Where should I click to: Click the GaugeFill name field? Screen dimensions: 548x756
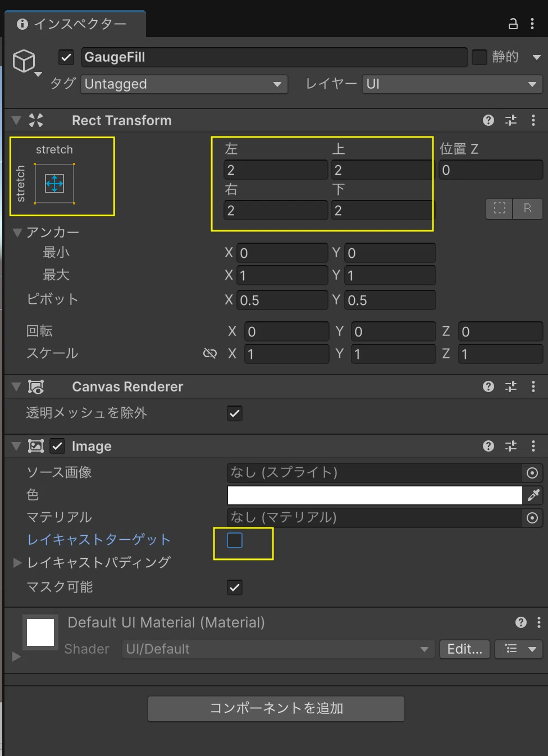point(275,57)
